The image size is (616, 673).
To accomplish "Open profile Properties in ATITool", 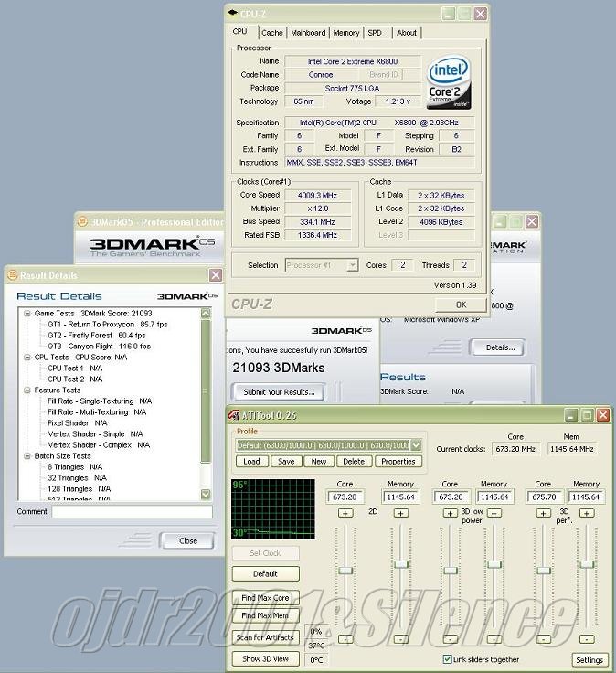I will click(x=398, y=462).
